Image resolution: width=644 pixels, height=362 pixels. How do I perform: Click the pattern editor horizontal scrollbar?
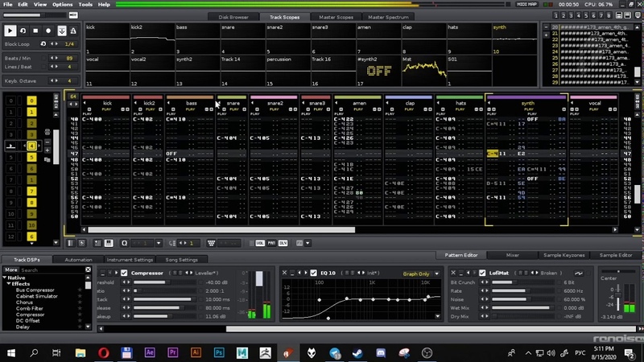pos(221,230)
